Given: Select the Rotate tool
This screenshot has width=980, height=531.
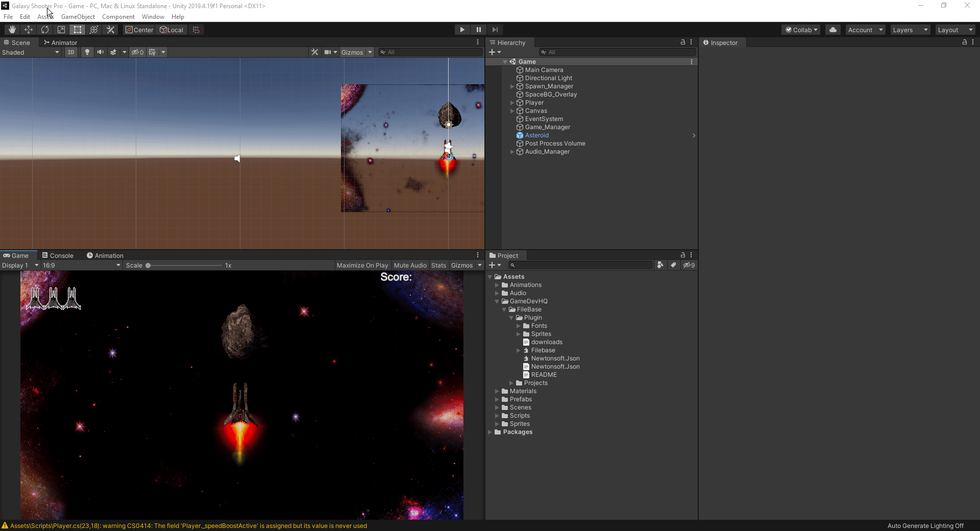Looking at the screenshot, I should [x=44, y=29].
